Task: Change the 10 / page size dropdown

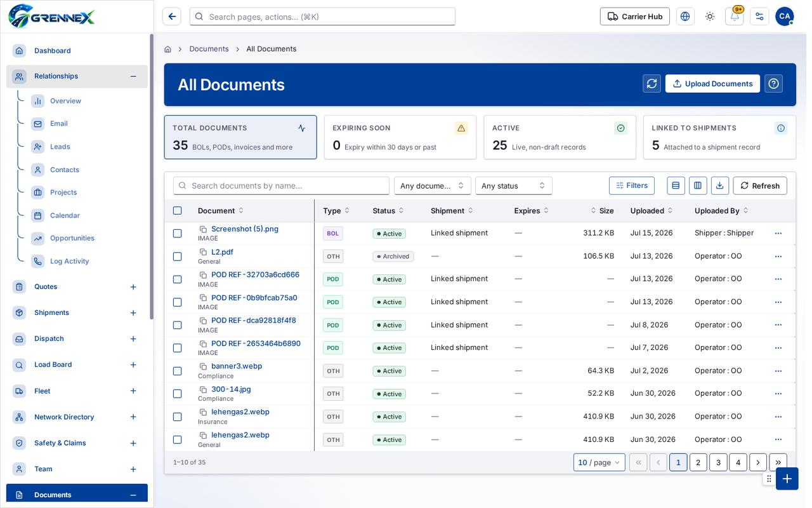Action: (x=599, y=462)
